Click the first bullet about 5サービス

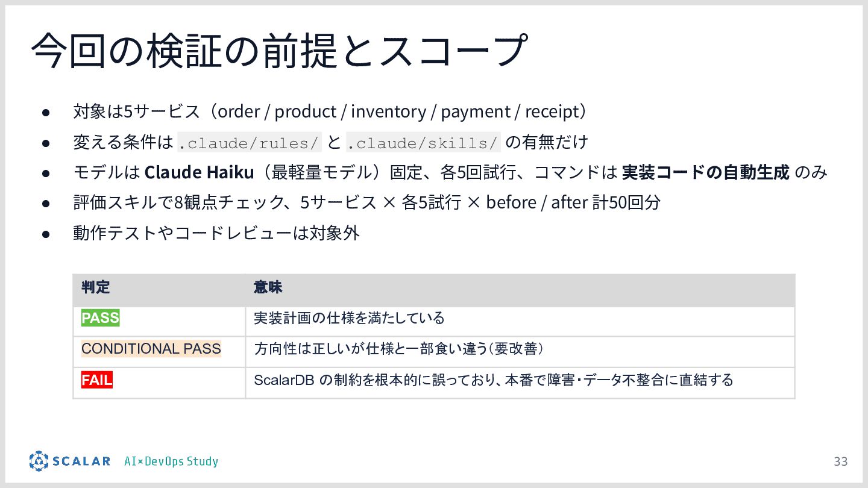point(330,111)
